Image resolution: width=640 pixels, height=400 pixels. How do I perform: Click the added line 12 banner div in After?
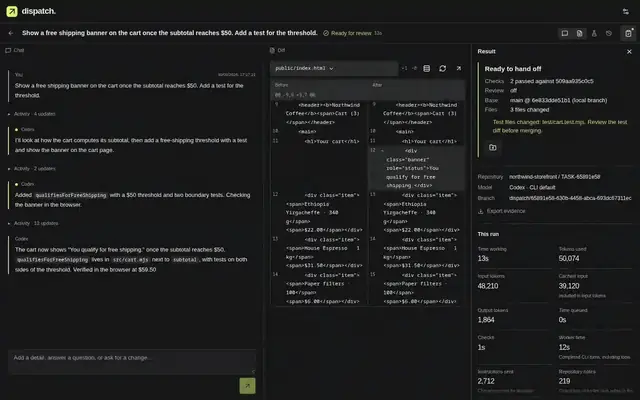tap(416, 168)
